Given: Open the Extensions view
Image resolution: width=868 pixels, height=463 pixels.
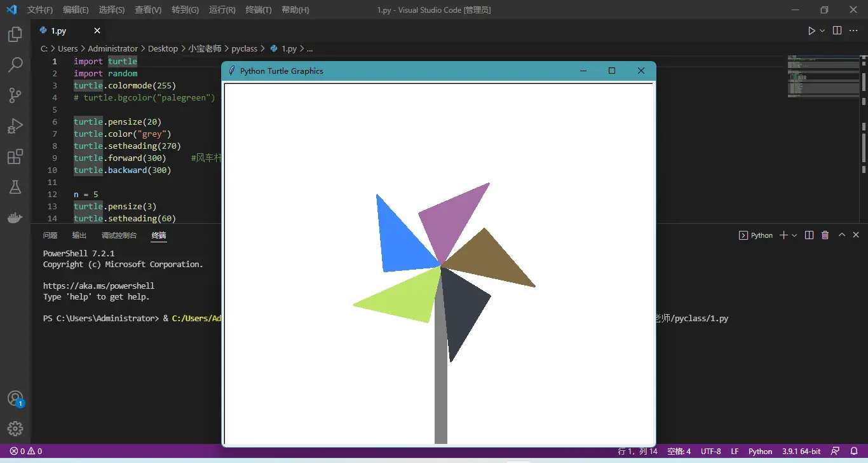Looking at the screenshot, I should [x=15, y=156].
